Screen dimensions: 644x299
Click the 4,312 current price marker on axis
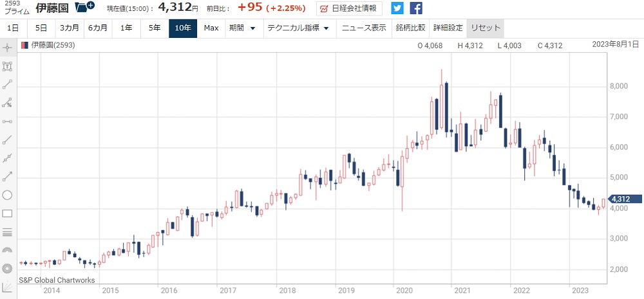[x=624, y=199]
